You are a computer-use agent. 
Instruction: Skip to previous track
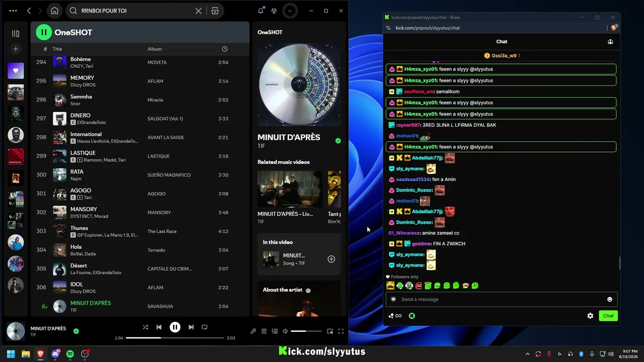159,327
